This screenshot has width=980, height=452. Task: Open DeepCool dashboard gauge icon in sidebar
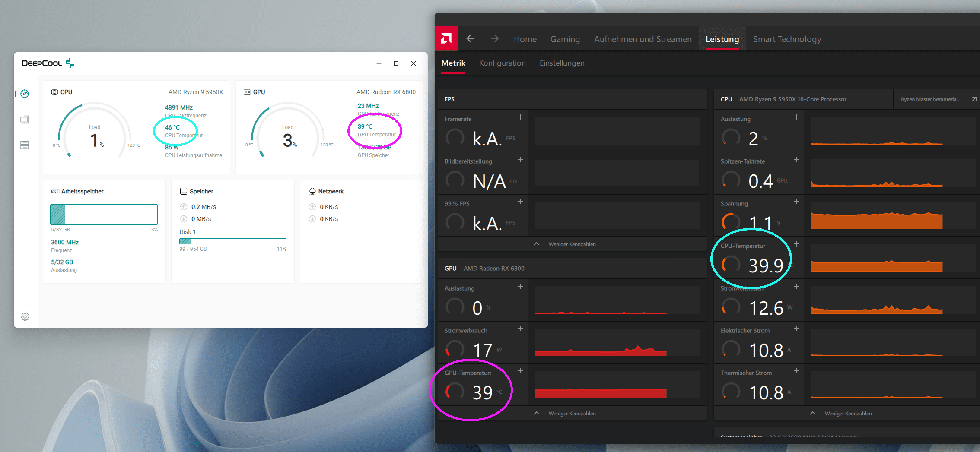point(25,94)
